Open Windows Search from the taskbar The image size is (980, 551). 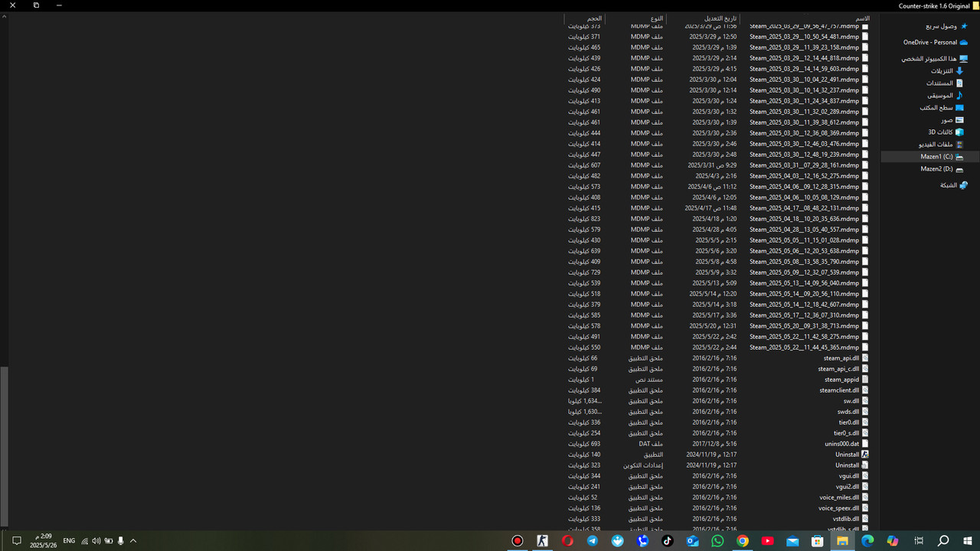pos(943,541)
